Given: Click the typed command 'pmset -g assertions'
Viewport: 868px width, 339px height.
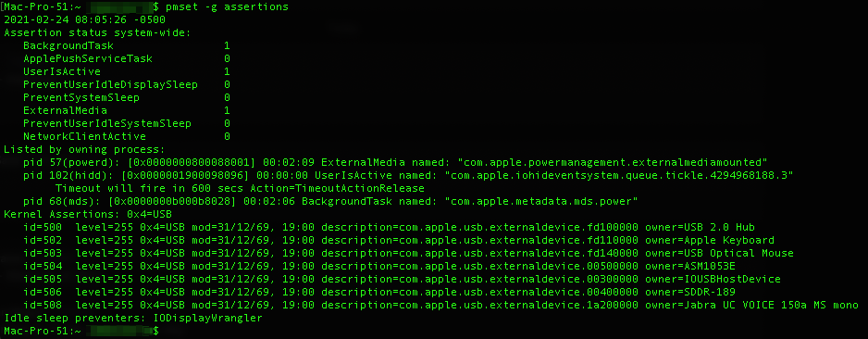Looking at the screenshot, I should point(227,7).
